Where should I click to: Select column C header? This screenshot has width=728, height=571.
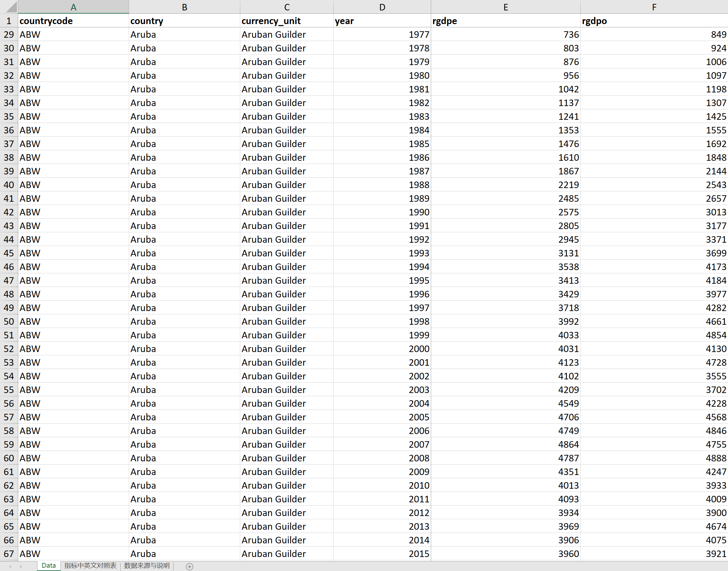[x=287, y=7]
